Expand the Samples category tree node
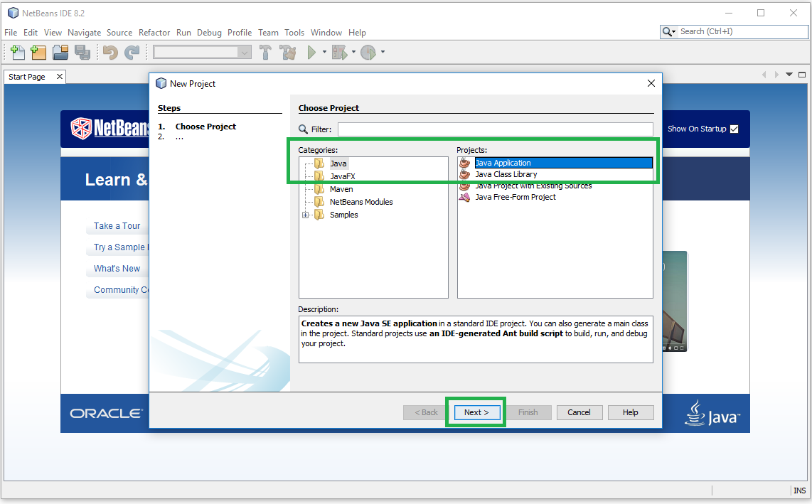 point(305,215)
